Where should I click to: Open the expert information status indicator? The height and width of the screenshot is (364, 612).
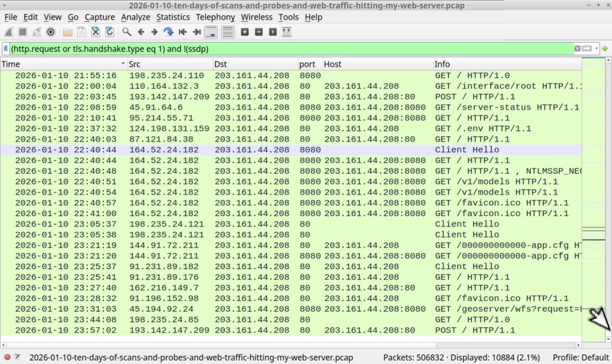click(x=7, y=357)
